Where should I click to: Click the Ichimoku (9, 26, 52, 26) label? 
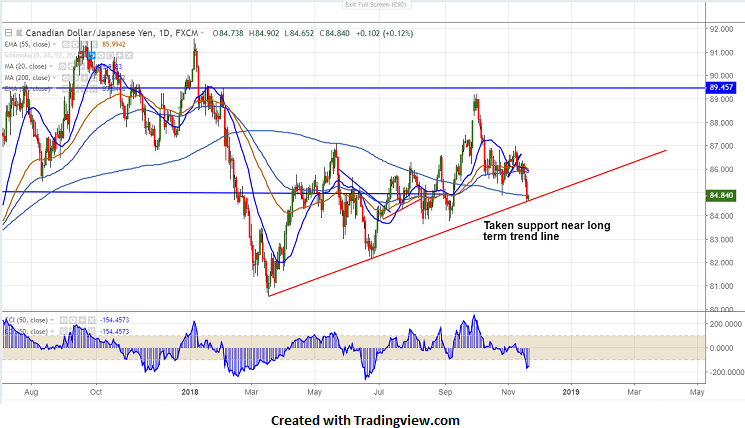(x=38, y=55)
